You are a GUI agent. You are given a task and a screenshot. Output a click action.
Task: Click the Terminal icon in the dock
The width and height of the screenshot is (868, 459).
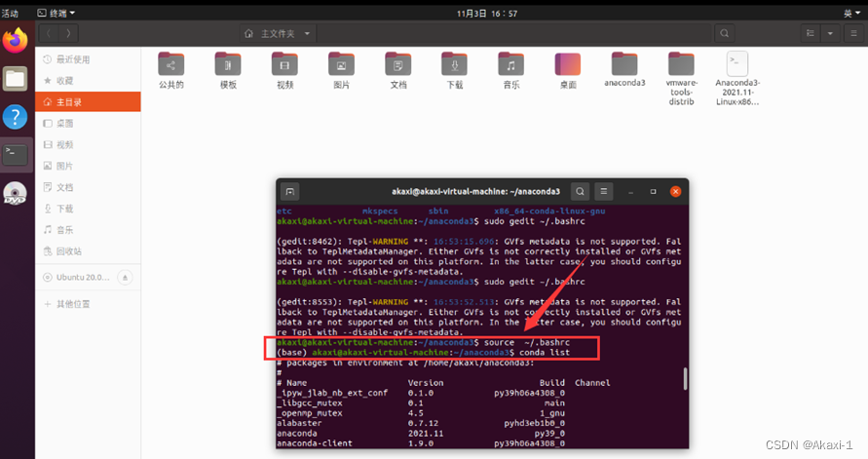15,155
